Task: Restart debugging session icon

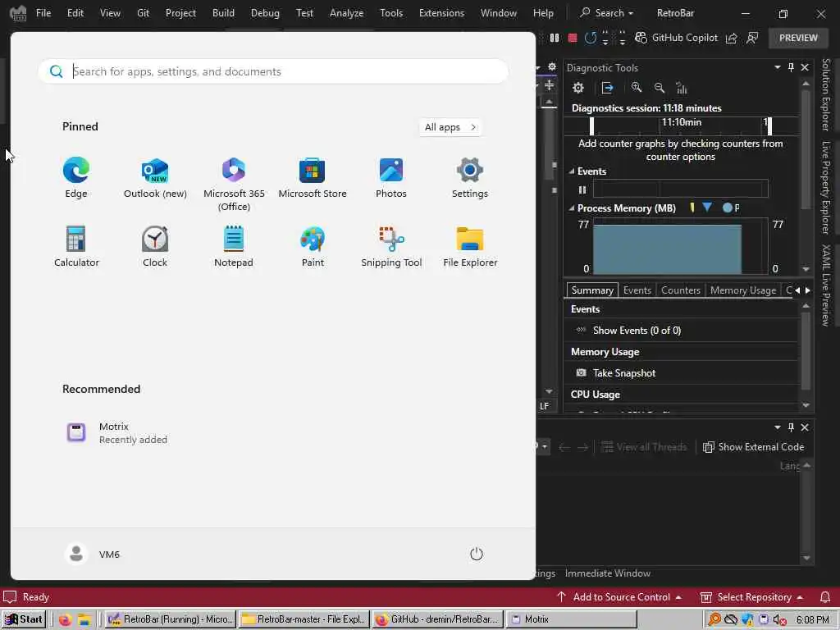Action: coord(591,38)
